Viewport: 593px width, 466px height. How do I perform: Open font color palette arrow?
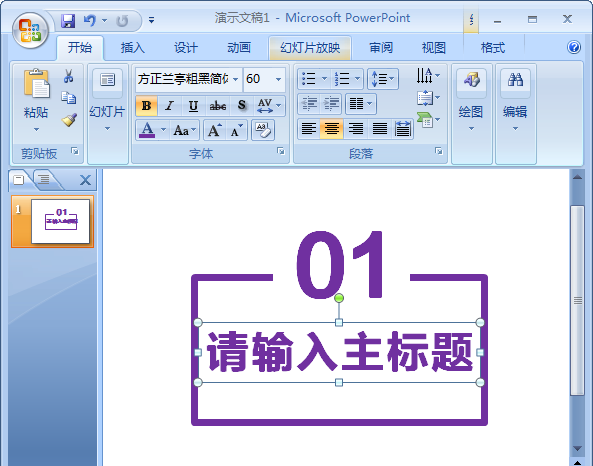coord(163,130)
